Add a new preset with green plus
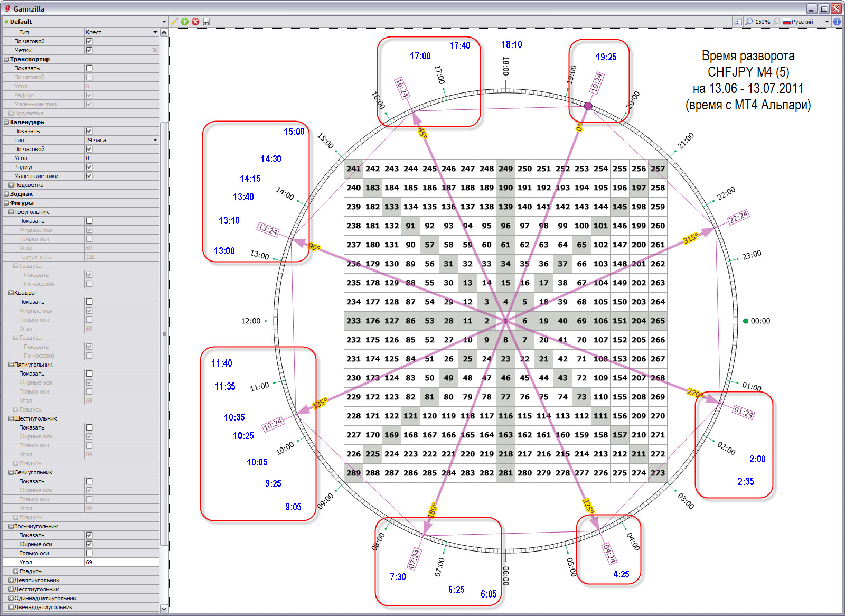845x616 pixels. click(185, 22)
